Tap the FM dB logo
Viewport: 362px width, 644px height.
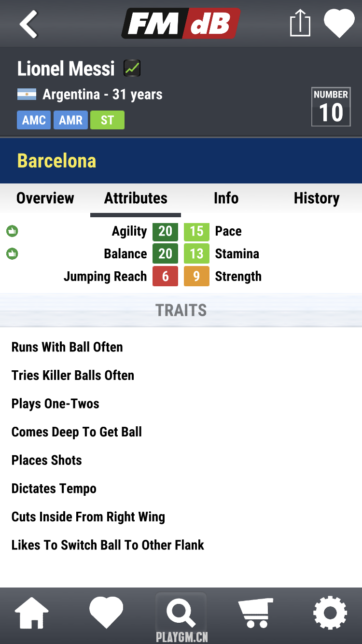click(181, 24)
